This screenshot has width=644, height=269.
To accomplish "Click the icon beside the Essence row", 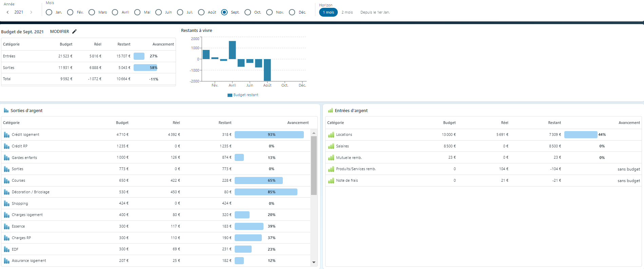I will point(6,227).
